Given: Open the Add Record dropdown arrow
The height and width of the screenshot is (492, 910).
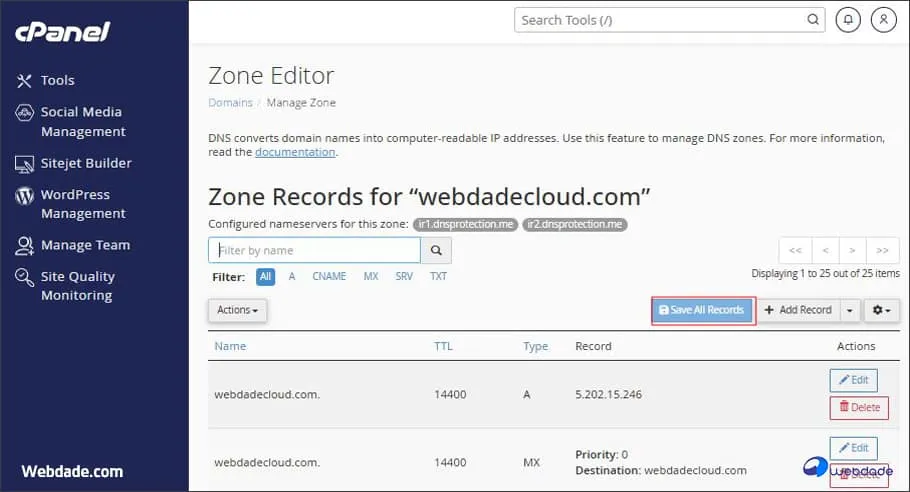Looking at the screenshot, I should tap(850, 310).
